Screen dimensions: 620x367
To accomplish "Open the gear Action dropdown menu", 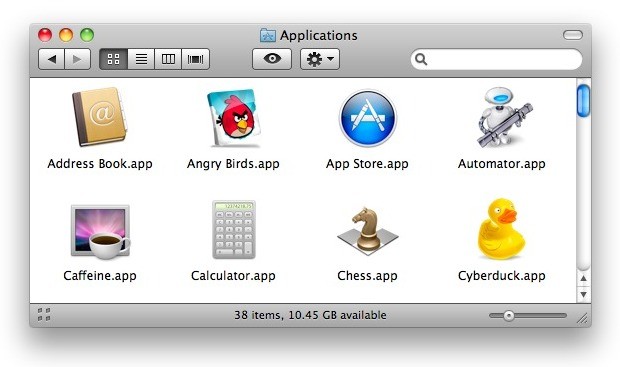I will tap(320, 59).
